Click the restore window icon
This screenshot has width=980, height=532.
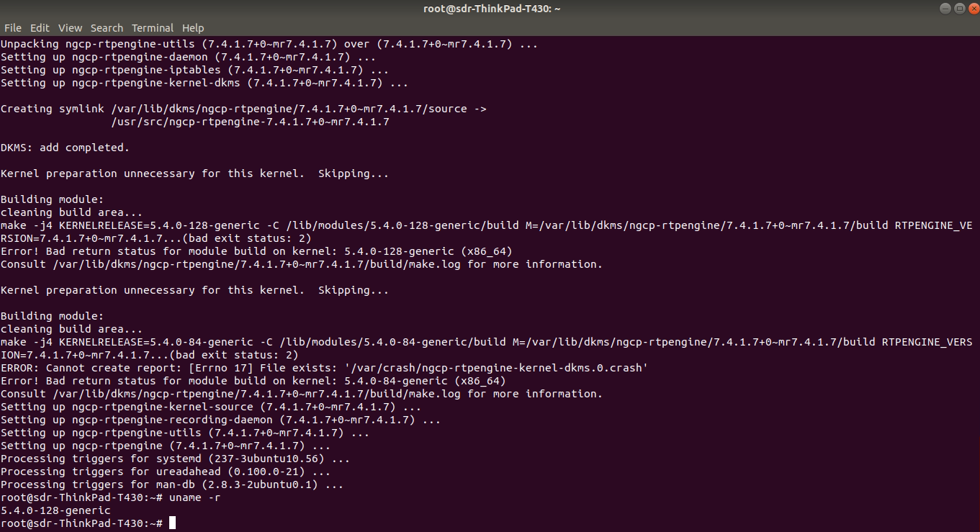[x=958, y=8]
